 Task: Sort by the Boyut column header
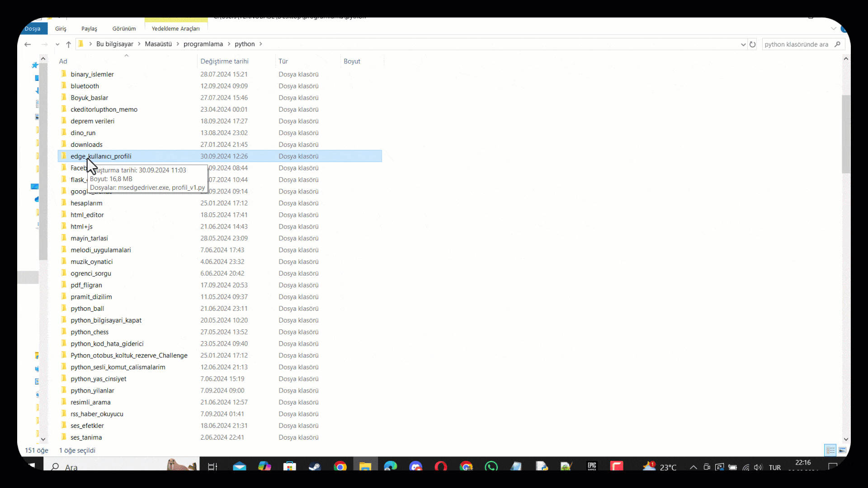[352, 61]
